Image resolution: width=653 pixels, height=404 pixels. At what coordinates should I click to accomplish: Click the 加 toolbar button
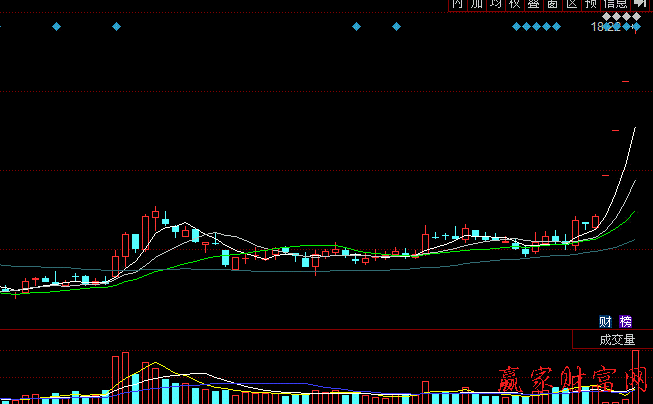point(477,5)
